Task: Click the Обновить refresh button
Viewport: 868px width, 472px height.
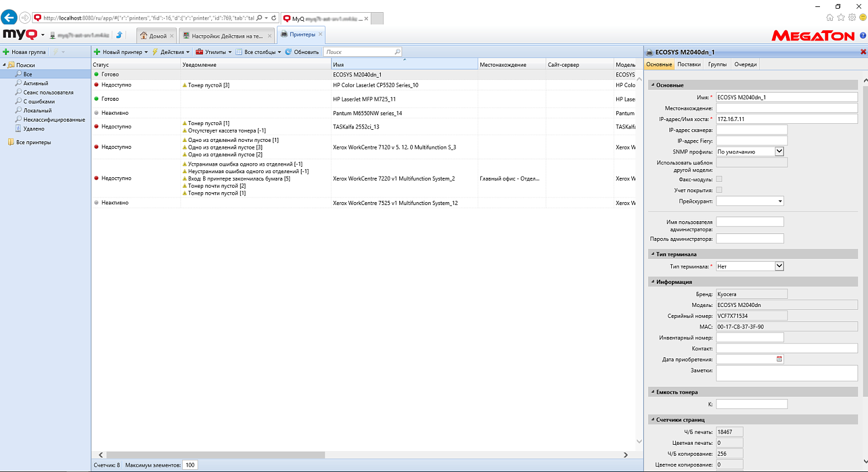Action: (302, 52)
